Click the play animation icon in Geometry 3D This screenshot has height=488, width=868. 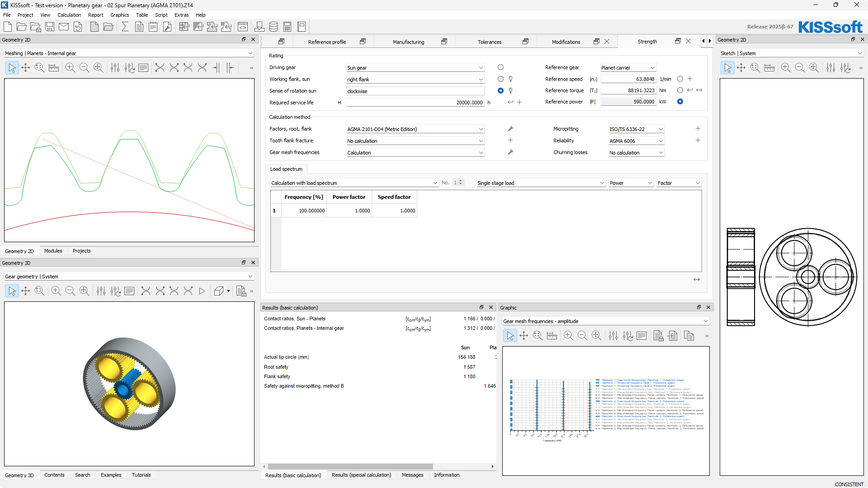202,291
